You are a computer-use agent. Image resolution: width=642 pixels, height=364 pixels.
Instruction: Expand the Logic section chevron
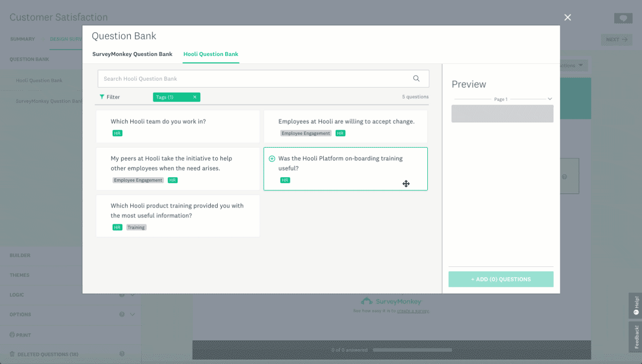pos(132,295)
